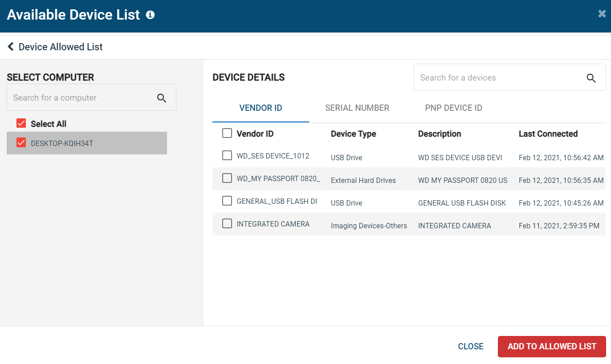
Task: Check the header checkbox beside Vendor ID
Action: (227, 133)
